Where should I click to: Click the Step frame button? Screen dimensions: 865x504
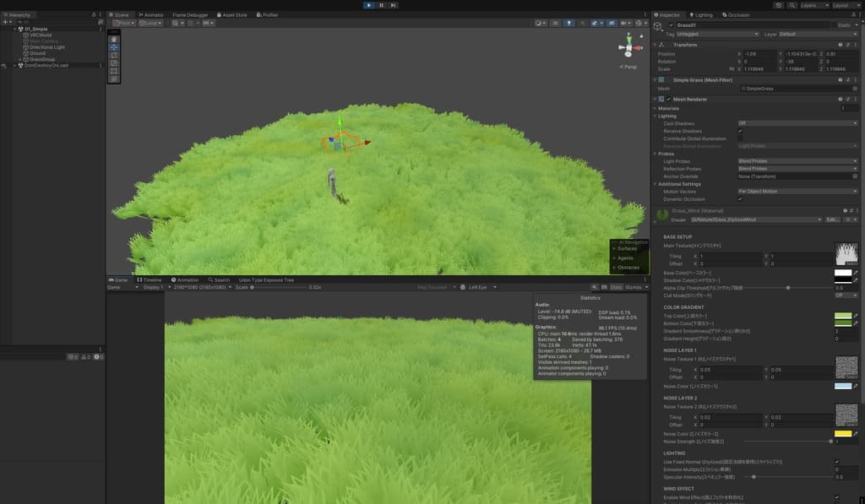click(393, 5)
